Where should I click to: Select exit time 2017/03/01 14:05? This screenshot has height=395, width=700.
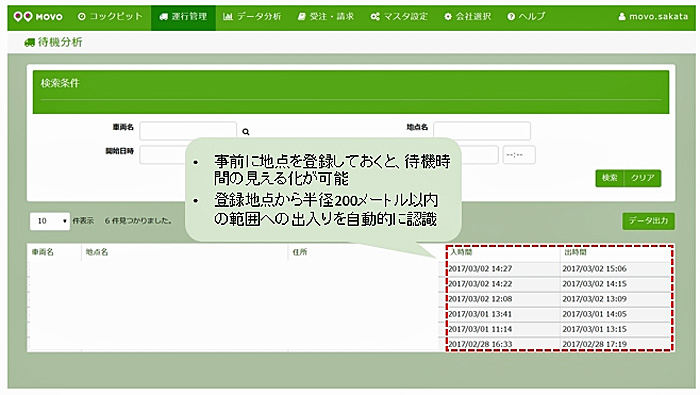click(x=594, y=314)
